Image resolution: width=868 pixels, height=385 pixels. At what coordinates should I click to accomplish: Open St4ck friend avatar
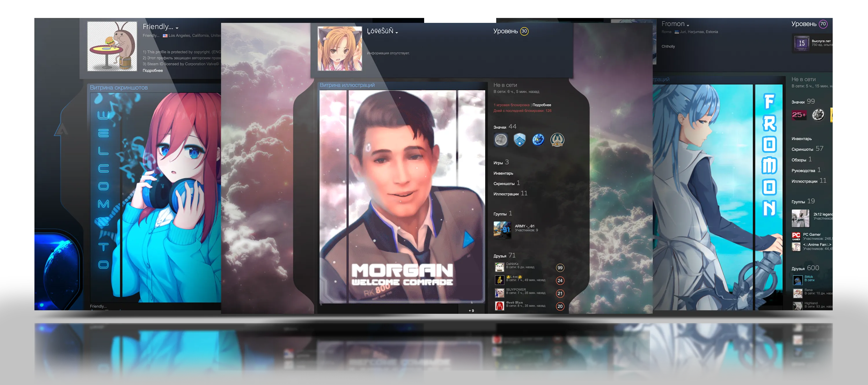point(798,280)
